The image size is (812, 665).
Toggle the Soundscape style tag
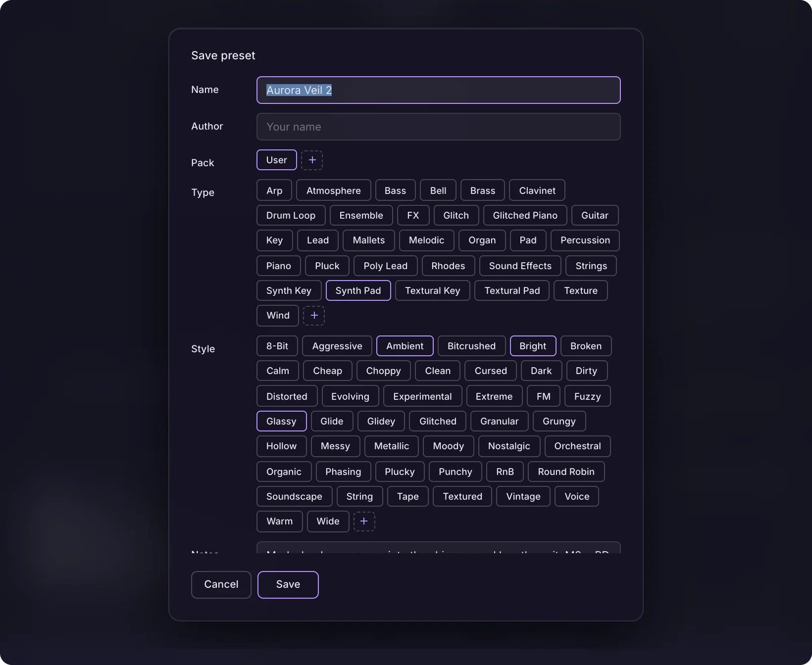(x=294, y=496)
